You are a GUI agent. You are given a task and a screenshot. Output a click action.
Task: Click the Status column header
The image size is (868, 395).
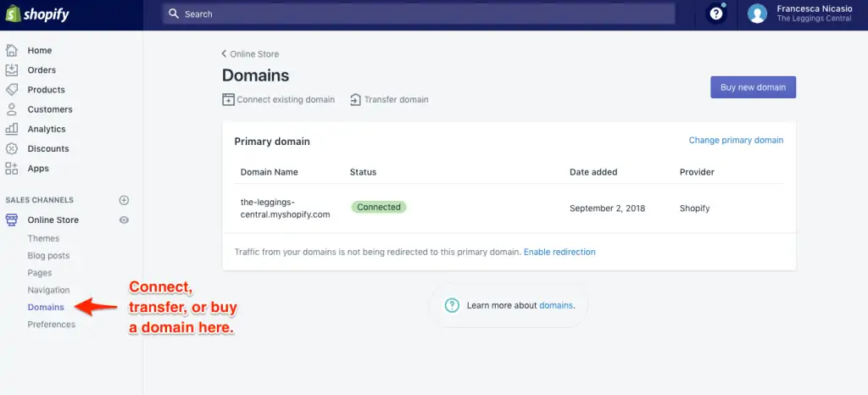tap(363, 172)
